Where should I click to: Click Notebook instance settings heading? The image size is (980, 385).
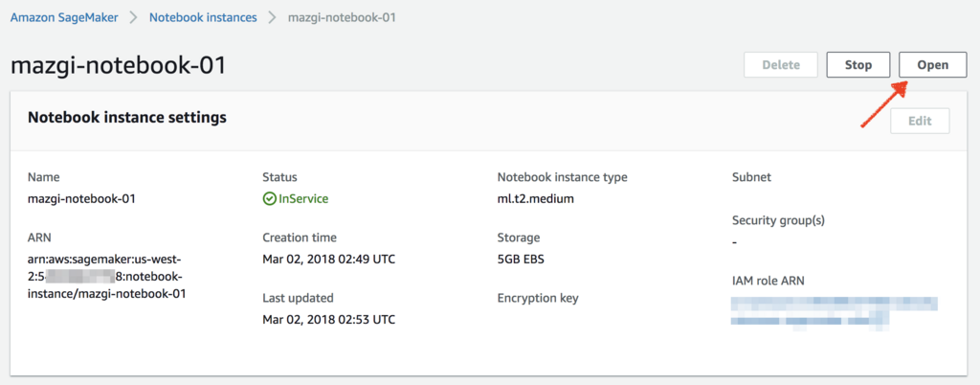tap(127, 117)
